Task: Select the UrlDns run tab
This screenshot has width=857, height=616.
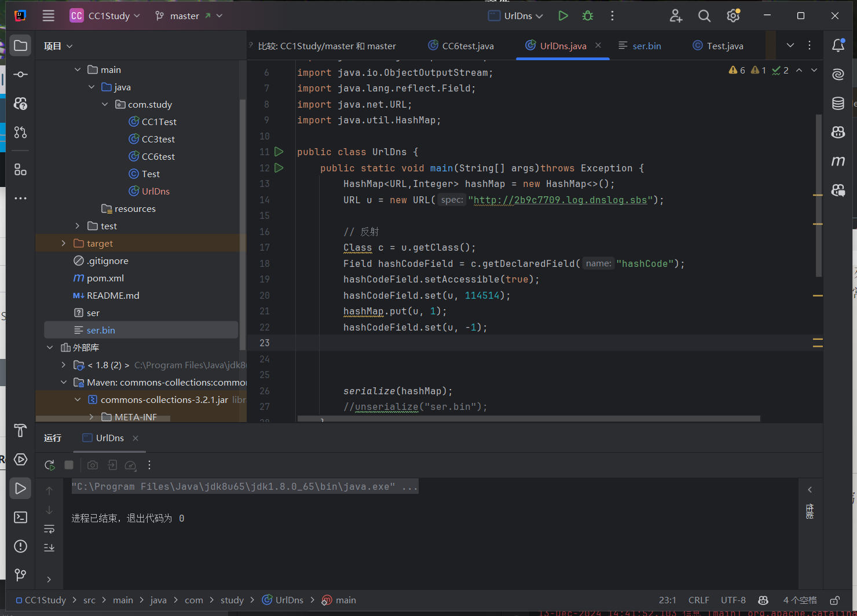Action: (x=103, y=438)
